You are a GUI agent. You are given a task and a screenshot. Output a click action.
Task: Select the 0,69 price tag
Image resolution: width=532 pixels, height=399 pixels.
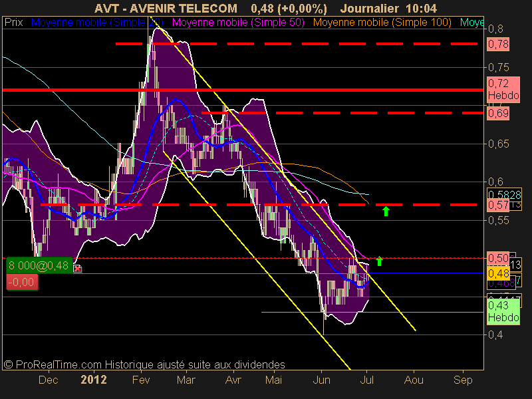pos(498,113)
